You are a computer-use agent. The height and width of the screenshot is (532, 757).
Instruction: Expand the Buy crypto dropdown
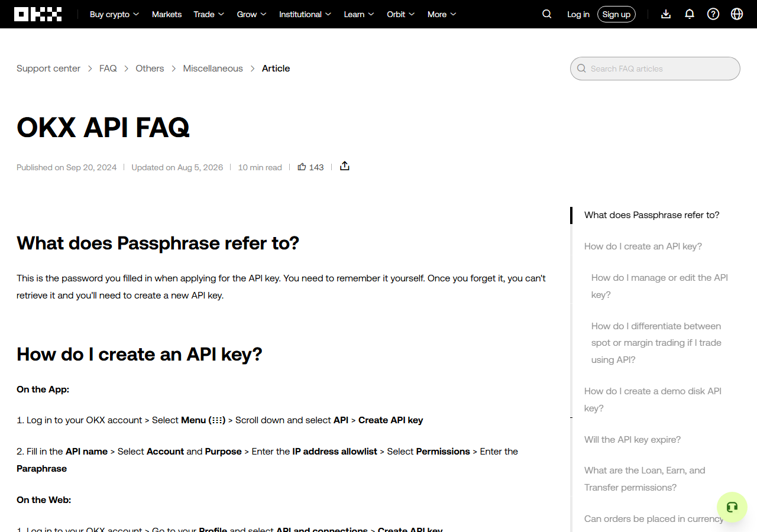point(114,14)
